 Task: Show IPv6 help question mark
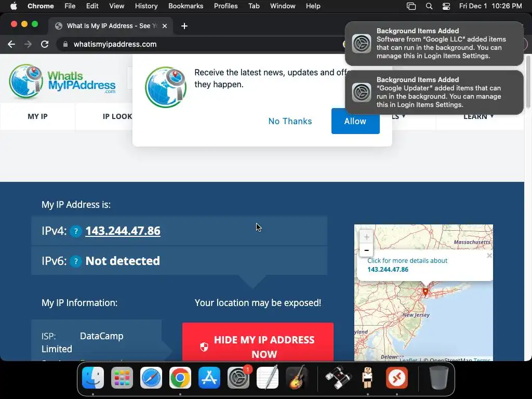76,261
